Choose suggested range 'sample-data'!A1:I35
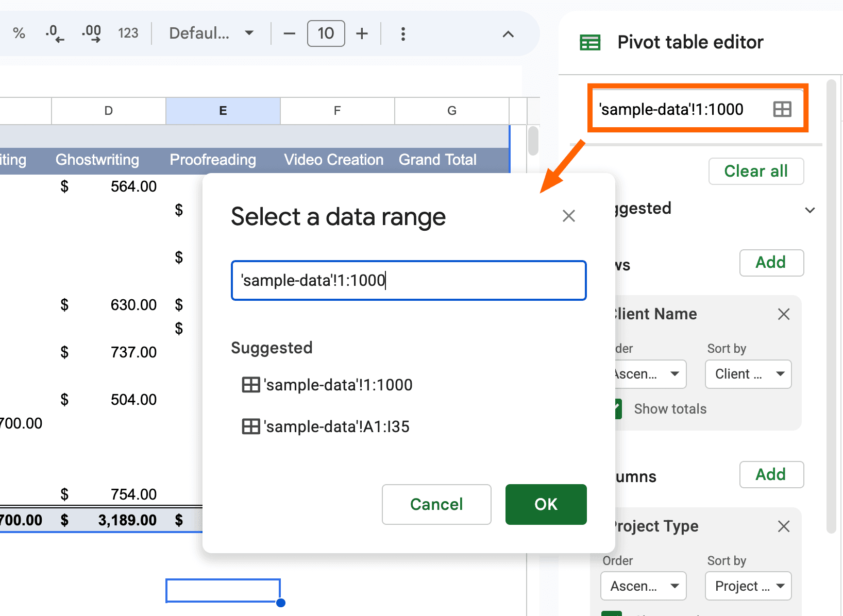Image resolution: width=843 pixels, height=616 pixels. point(326,426)
